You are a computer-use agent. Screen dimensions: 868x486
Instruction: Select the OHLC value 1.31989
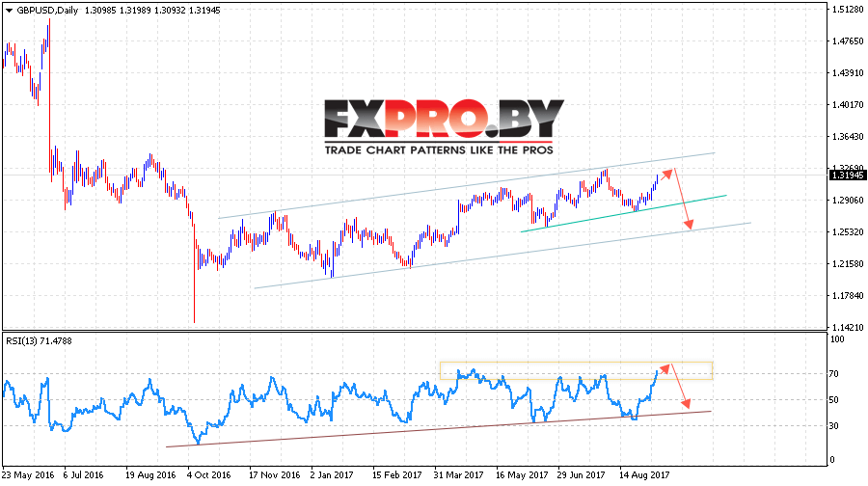(x=134, y=10)
